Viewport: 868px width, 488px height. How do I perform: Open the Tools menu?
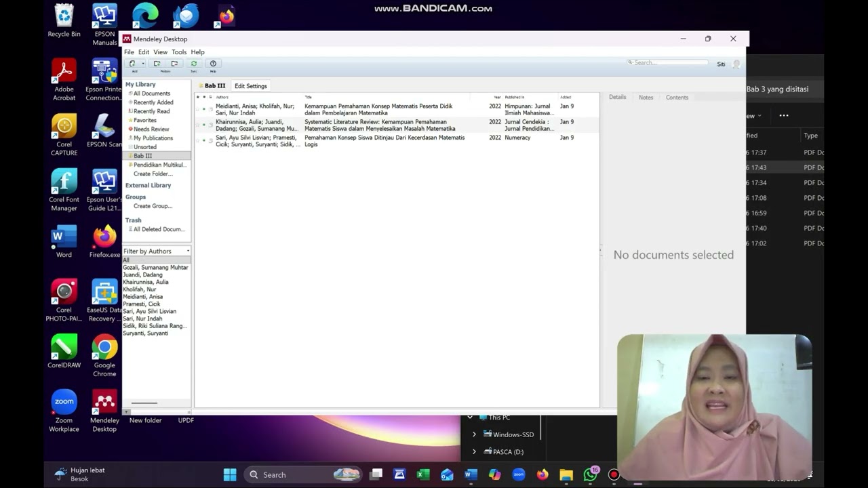point(179,52)
